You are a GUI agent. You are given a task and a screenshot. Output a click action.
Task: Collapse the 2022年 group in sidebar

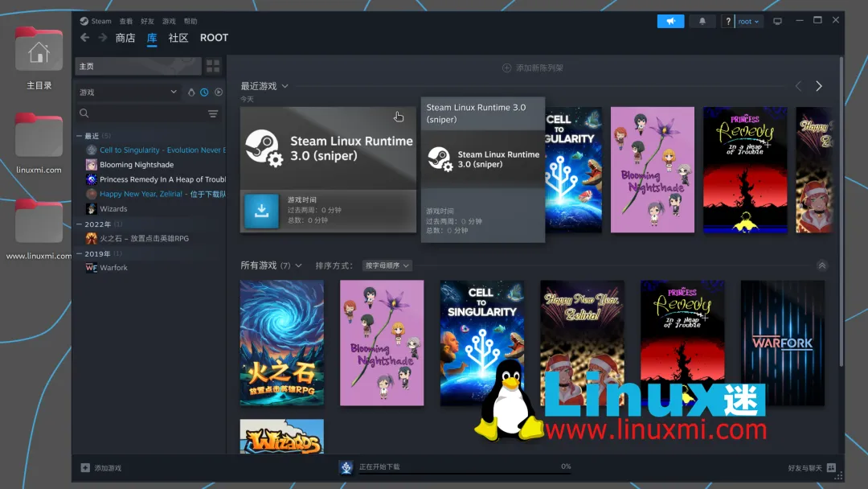point(79,224)
